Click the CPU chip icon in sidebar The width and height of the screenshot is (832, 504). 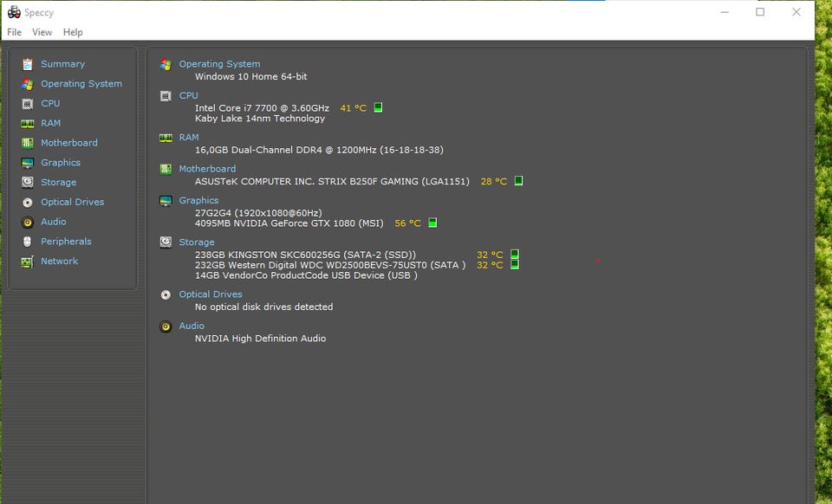(x=28, y=103)
